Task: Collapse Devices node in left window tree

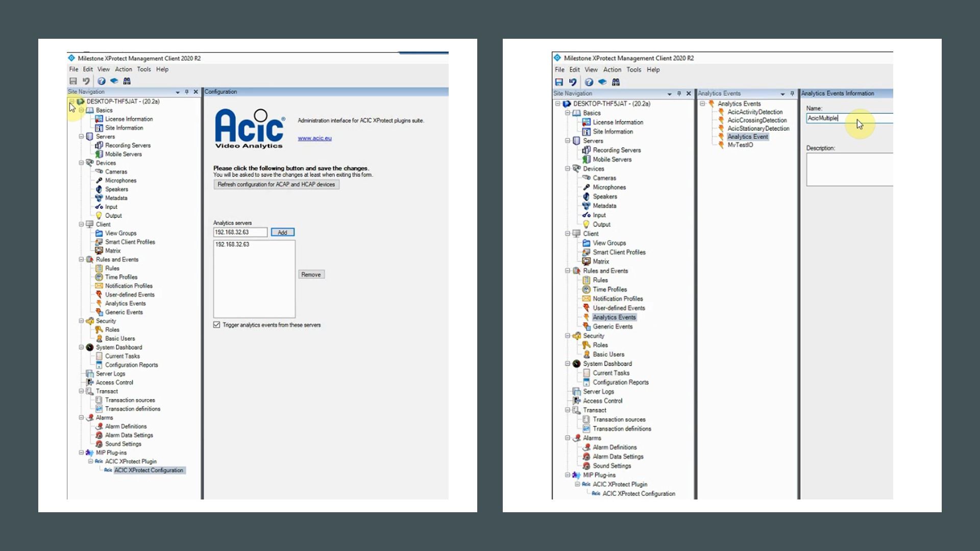Action: [x=81, y=163]
